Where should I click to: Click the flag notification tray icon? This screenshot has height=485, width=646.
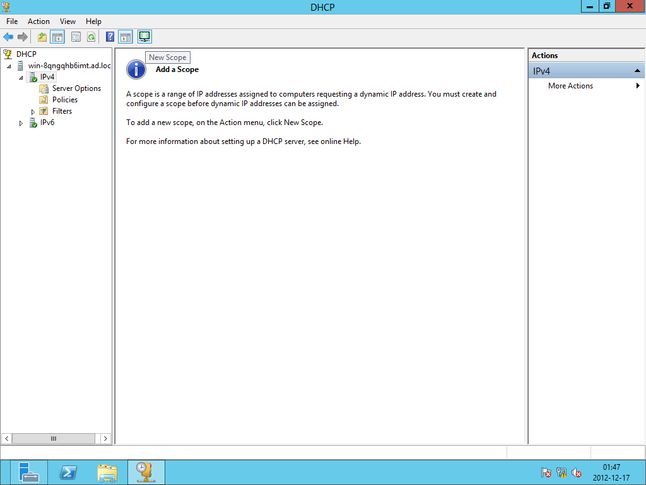(x=546, y=473)
